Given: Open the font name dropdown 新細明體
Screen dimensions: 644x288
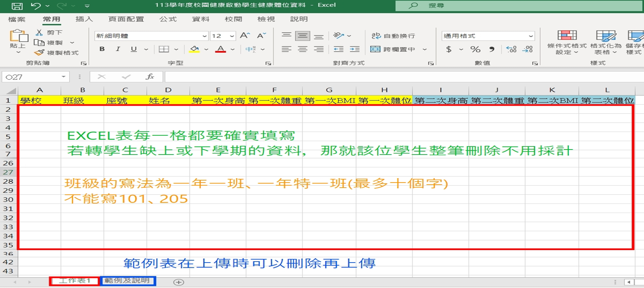Looking at the screenshot, I should [204, 36].
